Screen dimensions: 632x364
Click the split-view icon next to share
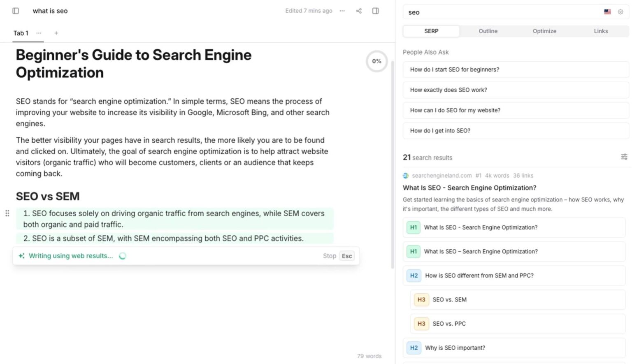click(375, 11)
